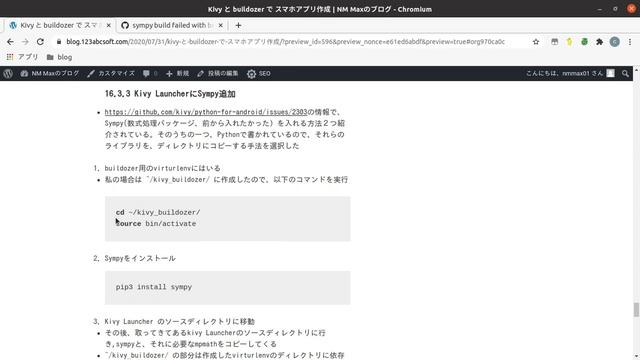Click the scrollbar up arrow
Image resolution: width=640 pixels, height=360 pixels.
pos(636,69)
